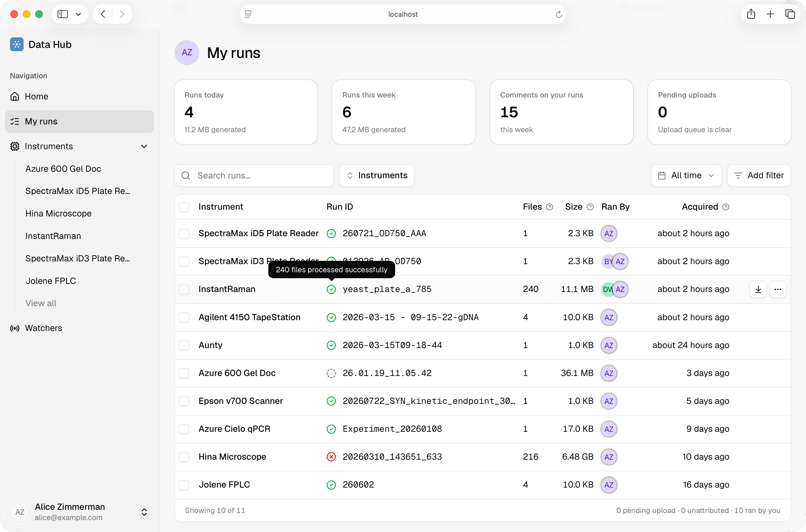Open Jolene FPLC in the sidebar
This screenshot has width=806, height=532.
(x=51, y=281)
